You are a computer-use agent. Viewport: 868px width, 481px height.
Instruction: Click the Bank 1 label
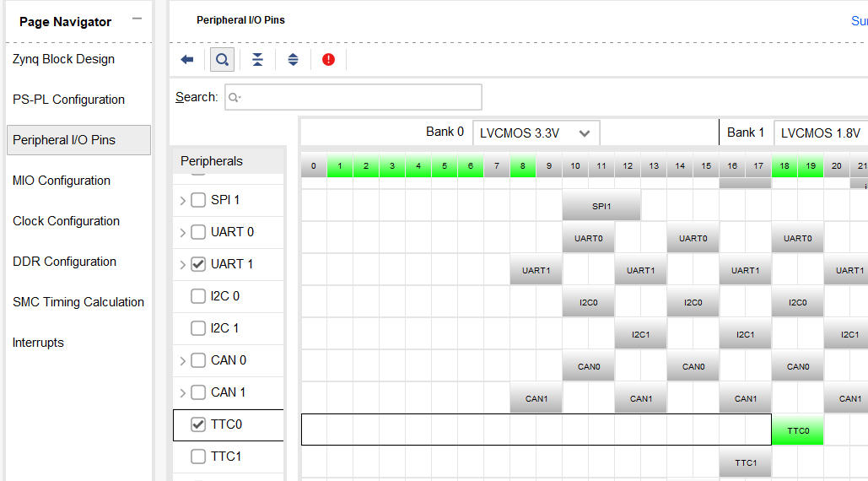pos(745,132)
